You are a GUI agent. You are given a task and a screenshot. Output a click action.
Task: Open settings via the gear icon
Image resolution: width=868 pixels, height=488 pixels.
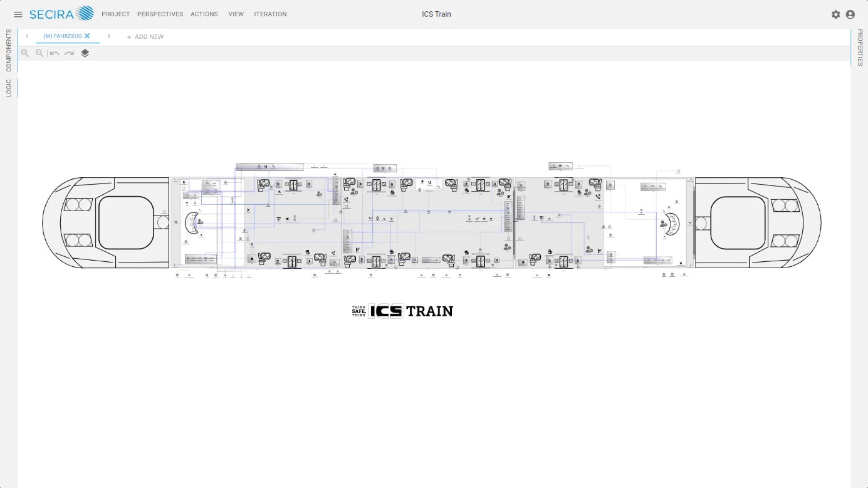[x=835, y=14]
